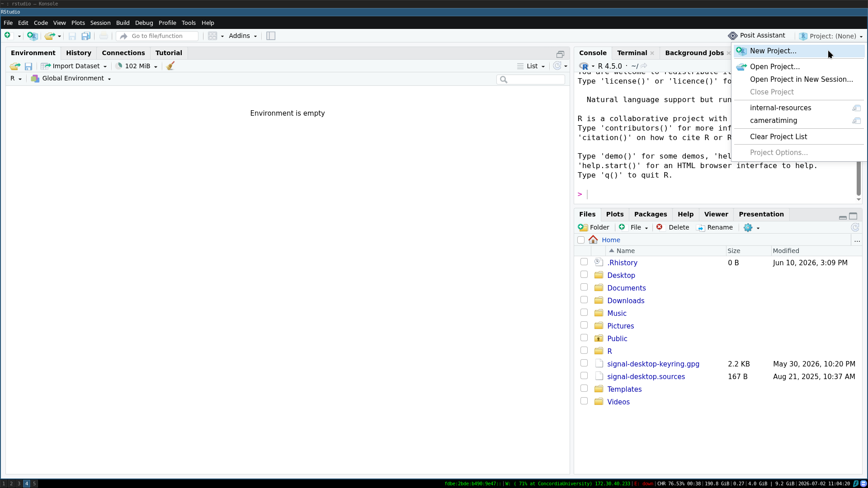This screenshot has height=488, width=868.
Task: Focus the Go to file/function field
Action: (x=157, y=36)
